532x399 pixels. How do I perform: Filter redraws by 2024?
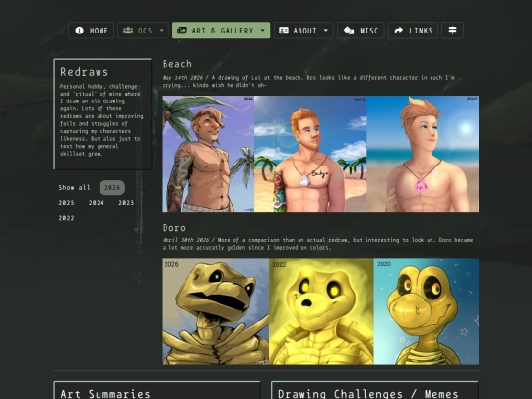97,203
